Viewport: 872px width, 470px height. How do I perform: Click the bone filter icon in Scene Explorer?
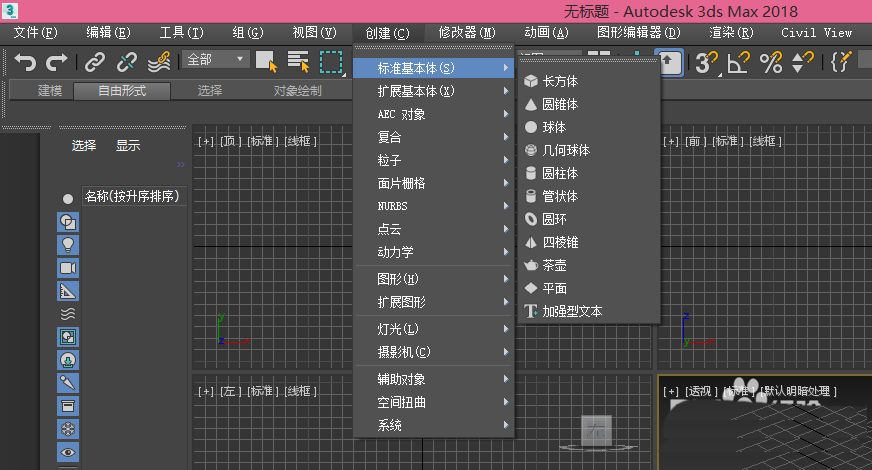pos(68,383)
